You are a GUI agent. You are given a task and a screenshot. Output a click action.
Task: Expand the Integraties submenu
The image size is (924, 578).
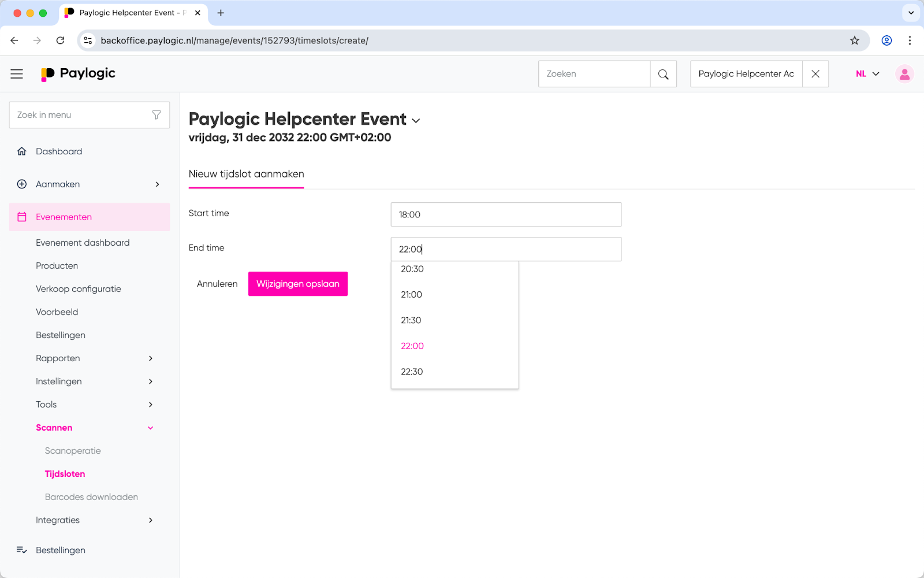(x=151, y=520)
